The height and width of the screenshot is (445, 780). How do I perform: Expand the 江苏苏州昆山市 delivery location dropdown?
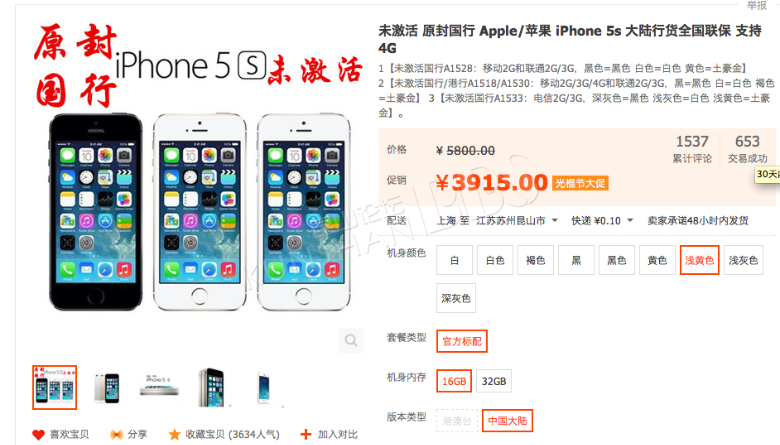(517, 220)
